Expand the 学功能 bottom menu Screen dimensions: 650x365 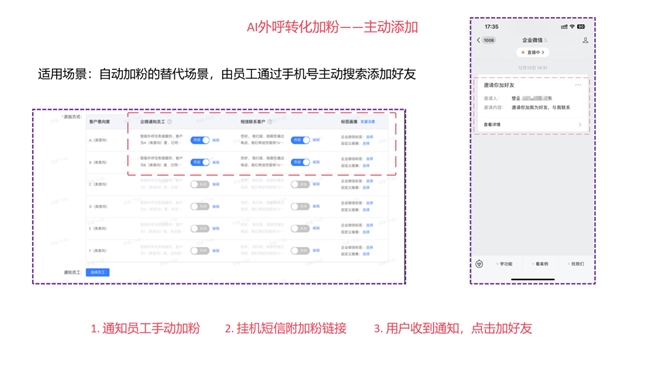pyautogui.click(x=505, y=264)
